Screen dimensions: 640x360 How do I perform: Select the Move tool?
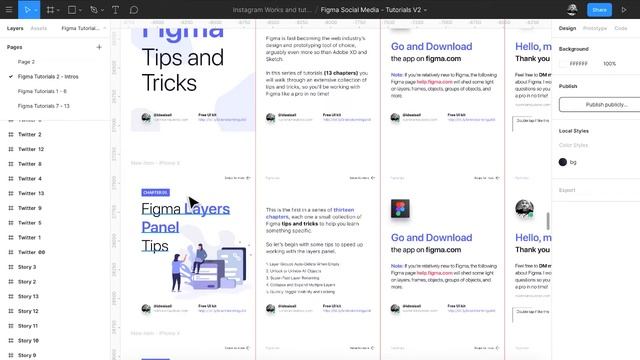[27, 9]
